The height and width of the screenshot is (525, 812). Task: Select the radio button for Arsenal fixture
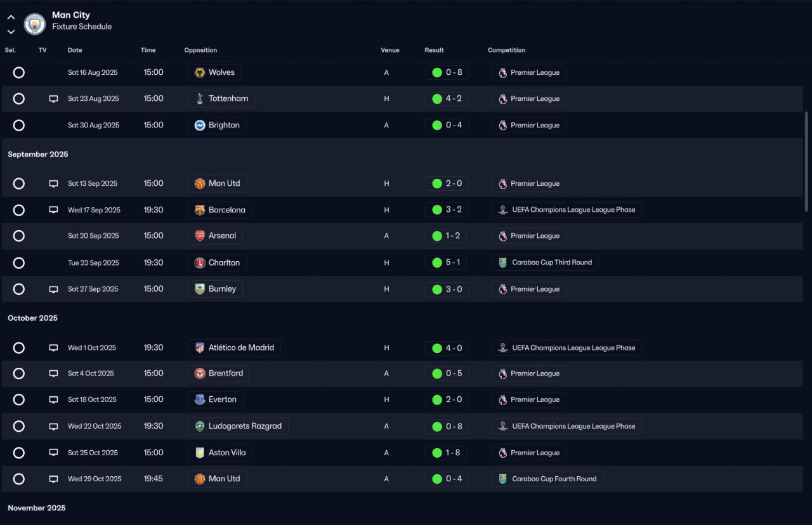pyautogui.click(x=19, y=236)
